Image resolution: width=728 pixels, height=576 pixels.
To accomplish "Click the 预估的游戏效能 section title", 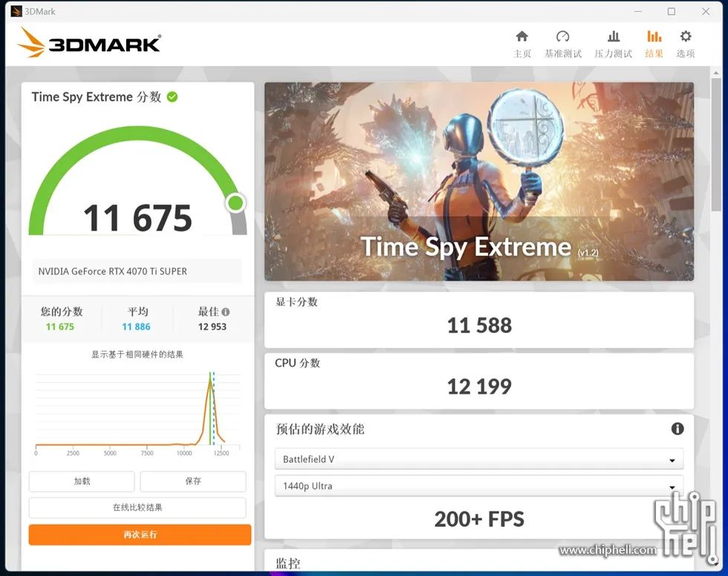I will (320, 429).
